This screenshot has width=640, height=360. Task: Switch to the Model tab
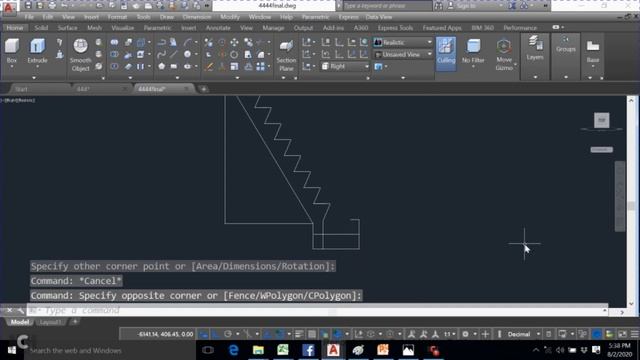tap(20, 322)
